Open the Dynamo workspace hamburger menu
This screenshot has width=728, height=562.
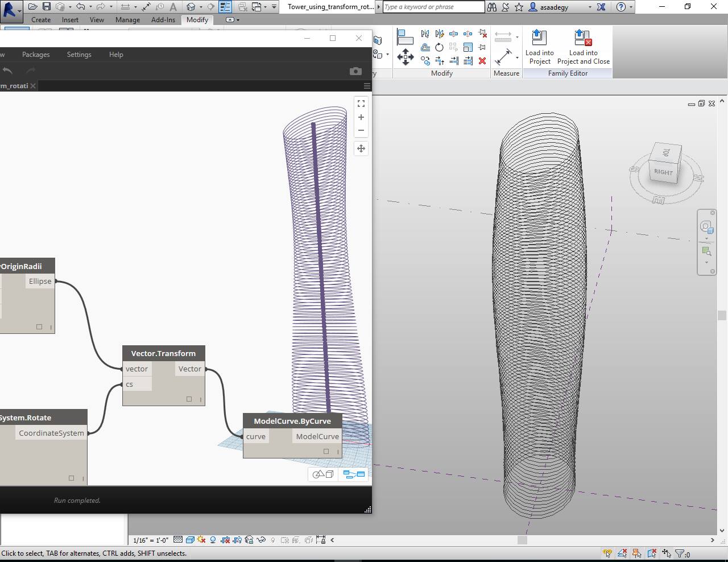(x=367, y=85)
